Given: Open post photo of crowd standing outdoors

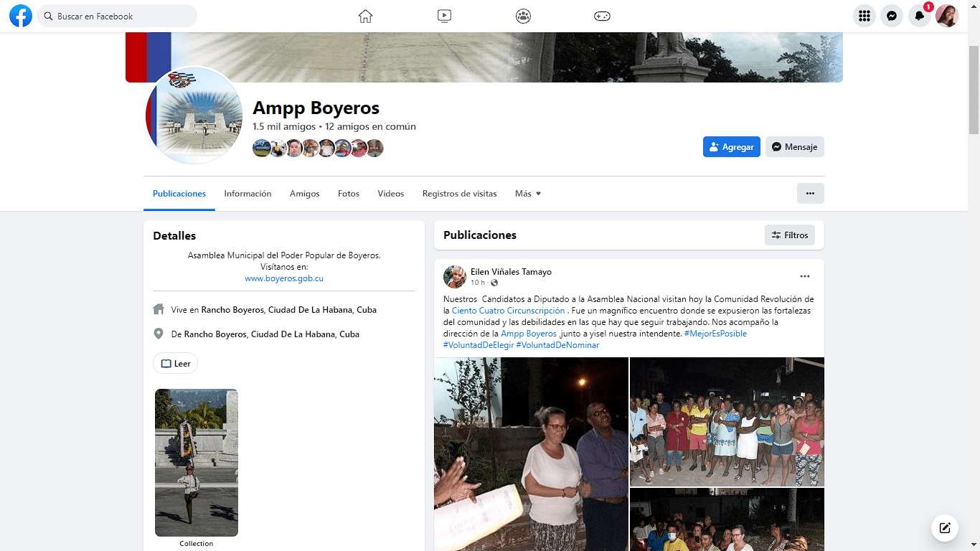Looking at the screenshot, I should click(727, 422).
